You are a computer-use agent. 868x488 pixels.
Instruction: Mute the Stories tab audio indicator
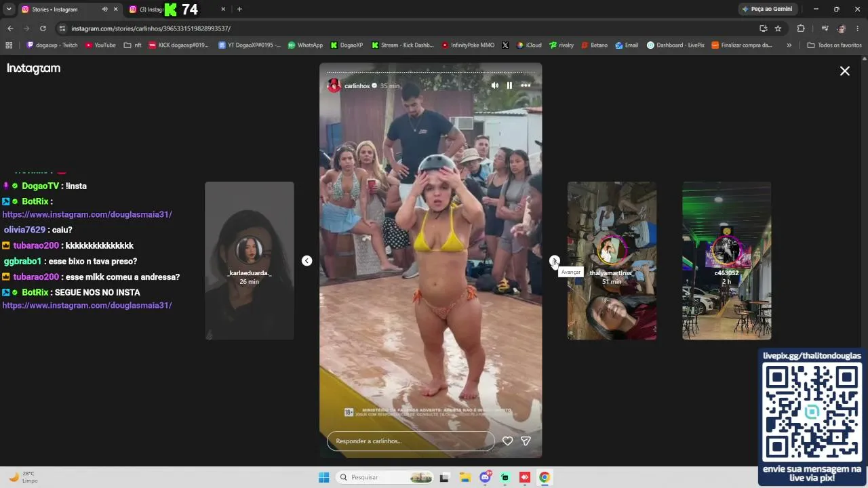(x=104, y=9)
